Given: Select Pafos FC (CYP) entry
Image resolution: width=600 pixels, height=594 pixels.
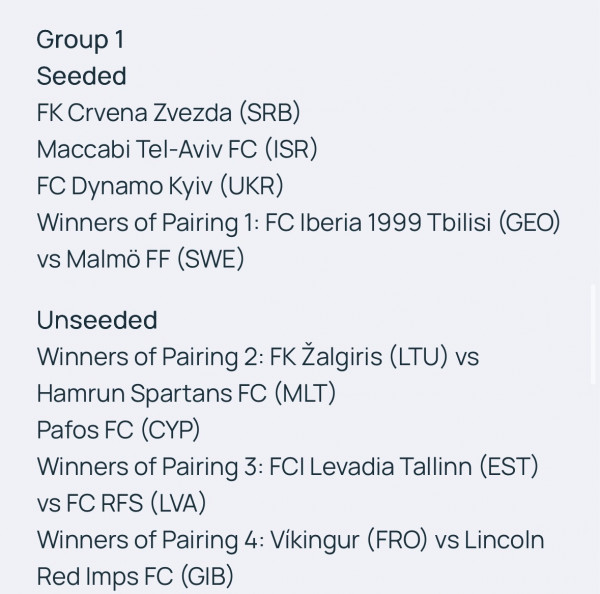Looking at the screenshot, I should coord(118,430).
